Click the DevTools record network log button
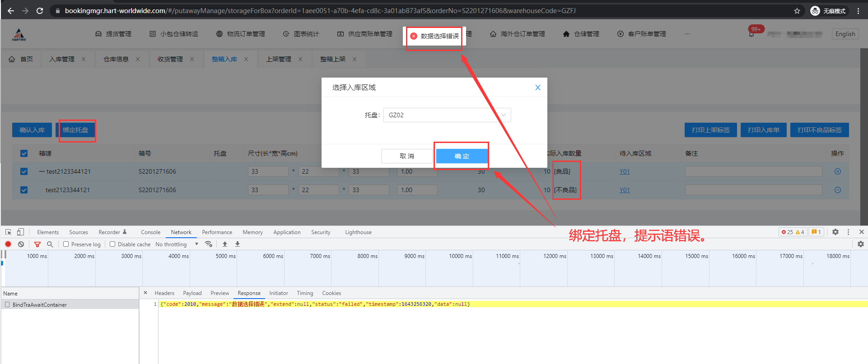The width and height of the screenshot is (868, 364). click(8, 244)
